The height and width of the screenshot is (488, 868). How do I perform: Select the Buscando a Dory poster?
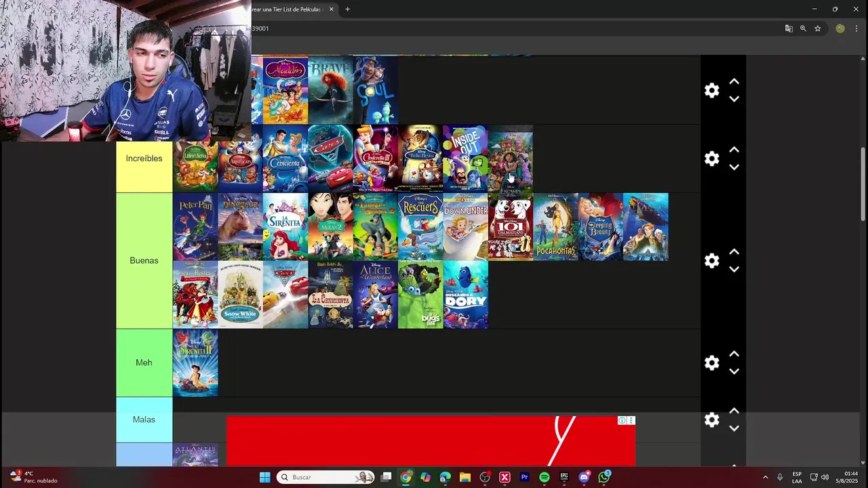(465, 295)
